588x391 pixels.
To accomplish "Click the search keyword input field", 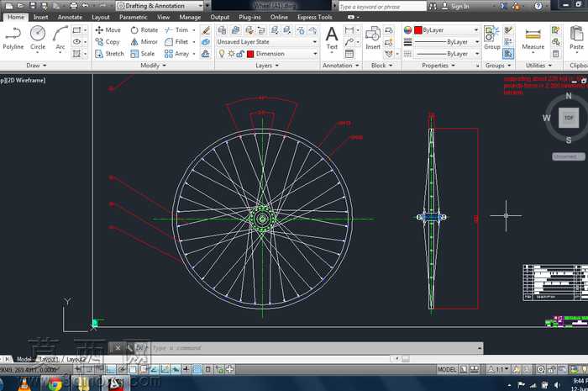I will click(x=382, y=7).
